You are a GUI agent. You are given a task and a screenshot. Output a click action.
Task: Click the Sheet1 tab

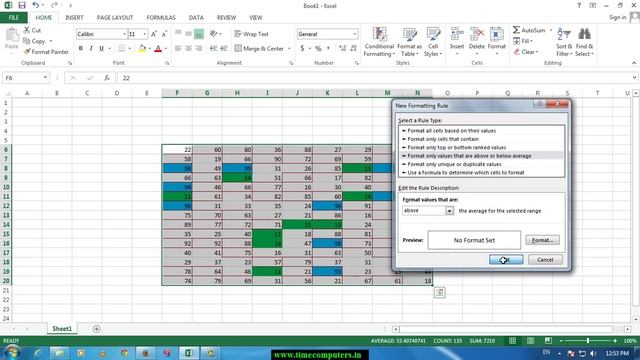pos(62,329)
